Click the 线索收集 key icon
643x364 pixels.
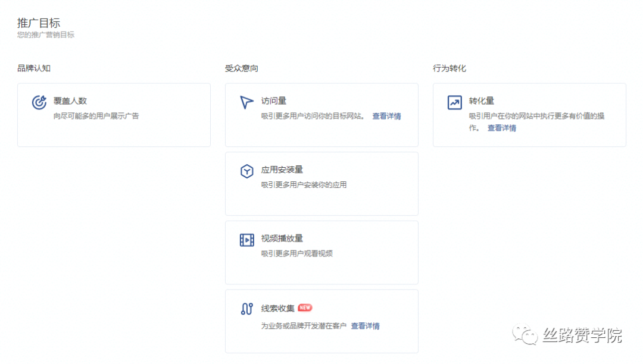point(246,307)
